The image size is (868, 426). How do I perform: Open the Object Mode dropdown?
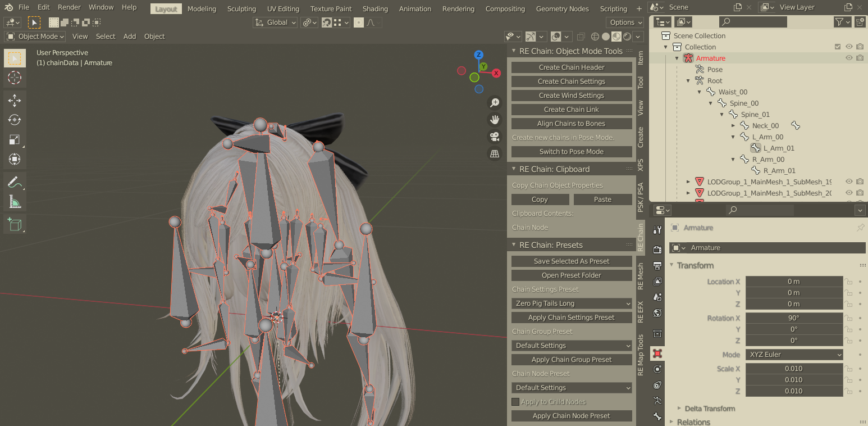(35, 37)
